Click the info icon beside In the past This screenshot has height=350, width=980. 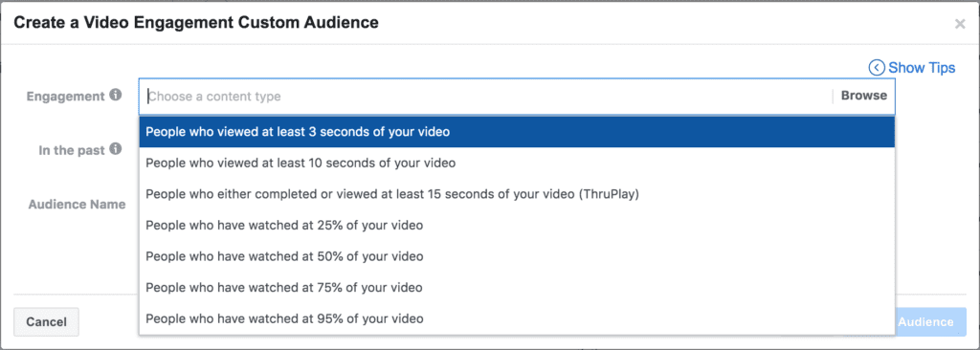click(115, 149)
